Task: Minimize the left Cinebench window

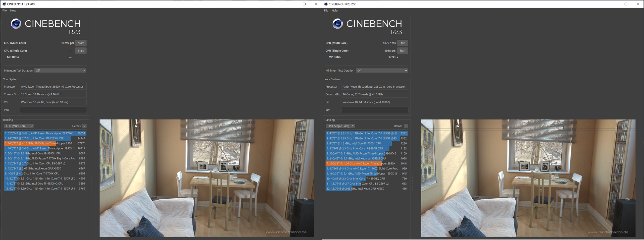Action: coord(293,4)
